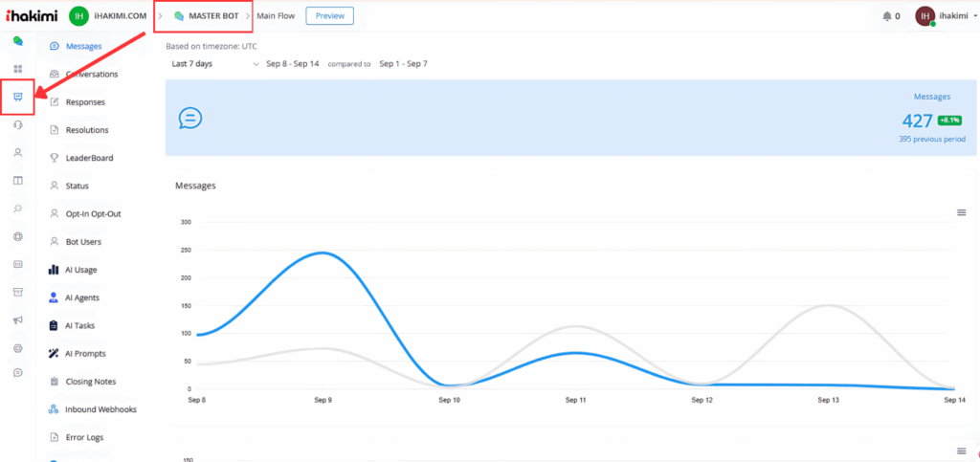This screenshot has height=462, width=980.
Task: Click the highlighted analytics icon in left rail
Action: [x=17, y=97]
